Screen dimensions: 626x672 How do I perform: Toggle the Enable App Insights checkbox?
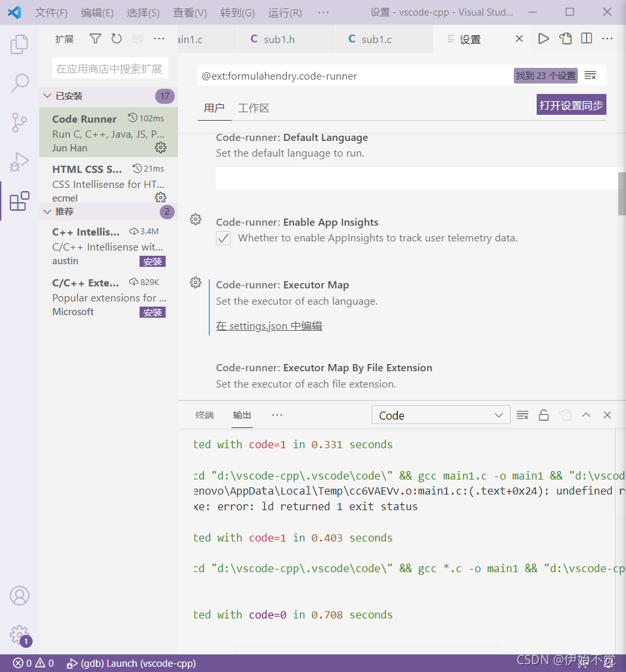pyautogui.click(x=223, y=238)
